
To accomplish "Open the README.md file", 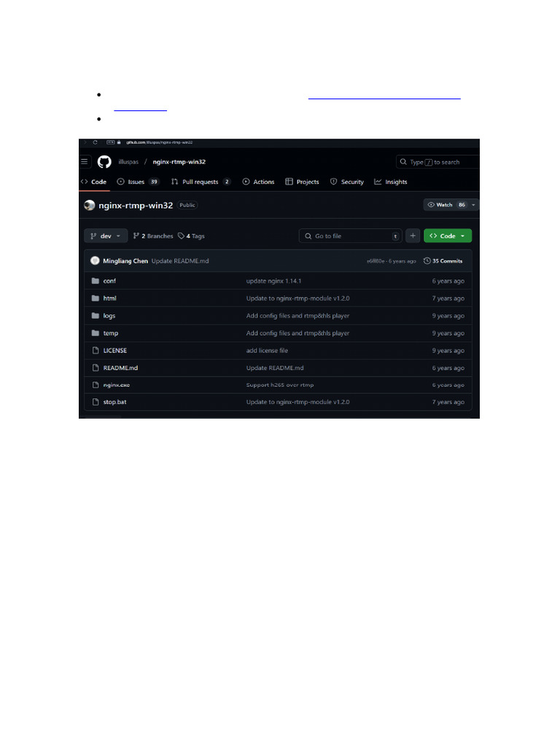I will click(x=120, y=368).
